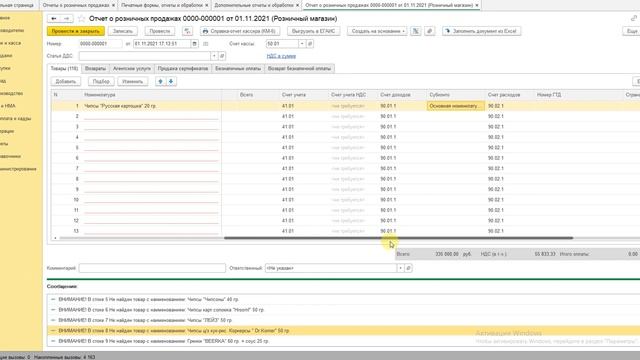Open the Статья ДДС item open button
This screenshot has height=360, width=640.
tap(222, 56)
